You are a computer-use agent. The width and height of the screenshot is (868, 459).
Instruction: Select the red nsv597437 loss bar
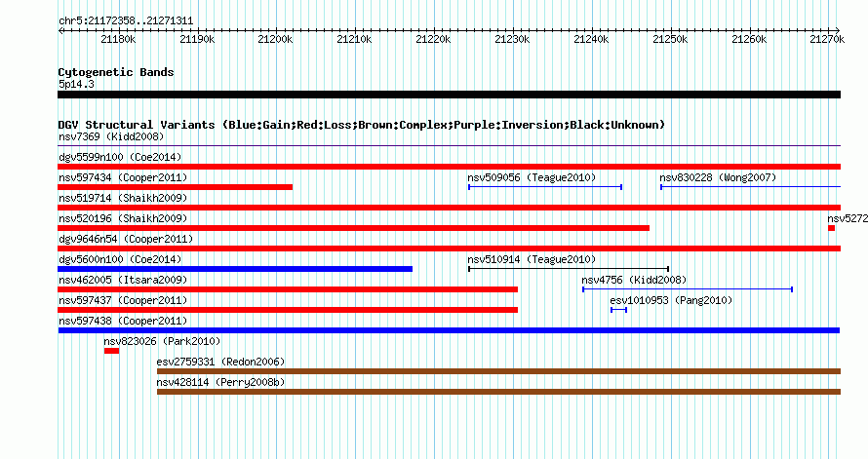click(288, 310)
